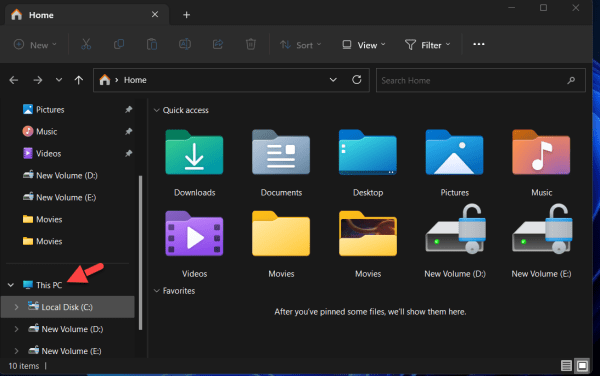Open the New dropdown button
The width and height of the screenshot is (600, 376).
[35, 45]
